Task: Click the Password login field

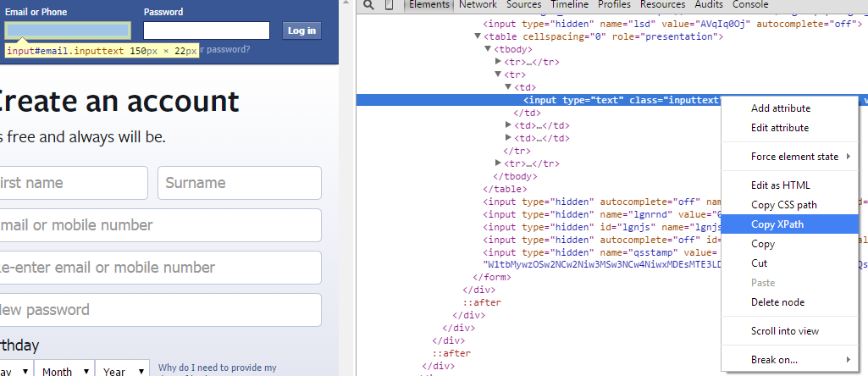Action: pyautogui.click(x=207, y=30)
